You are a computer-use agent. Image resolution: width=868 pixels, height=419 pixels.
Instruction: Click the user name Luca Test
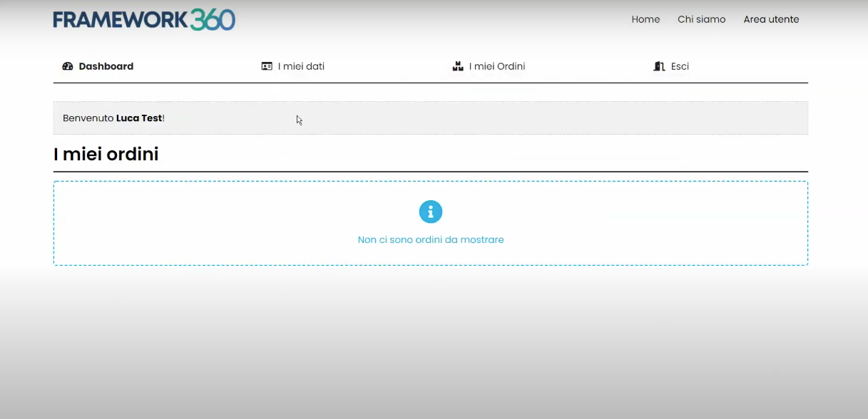[x=139, y=118]
